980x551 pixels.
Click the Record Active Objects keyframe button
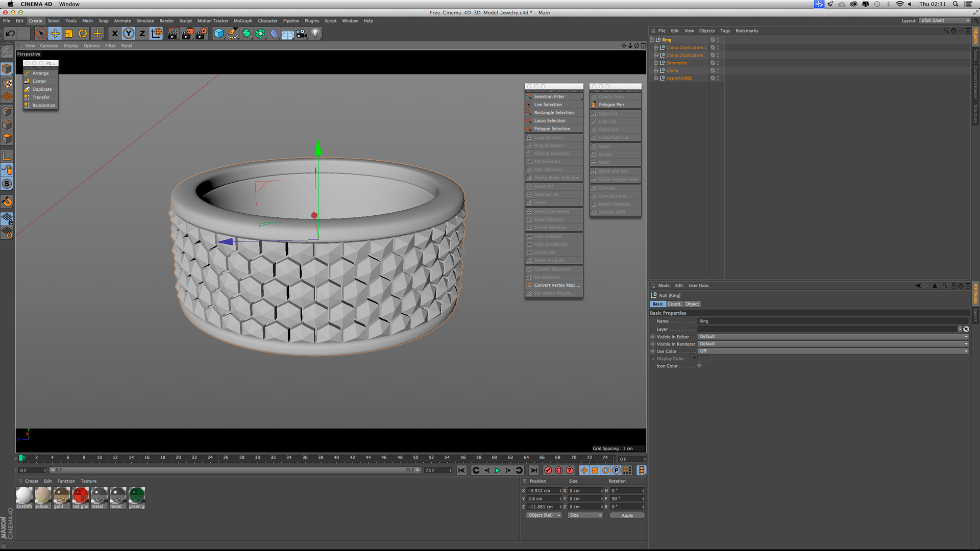(548, 470)
